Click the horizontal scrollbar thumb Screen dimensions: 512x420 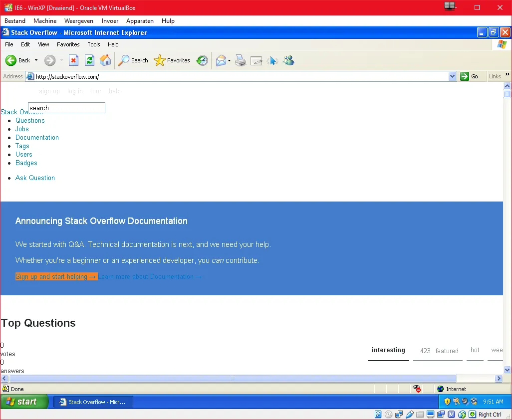233,378
